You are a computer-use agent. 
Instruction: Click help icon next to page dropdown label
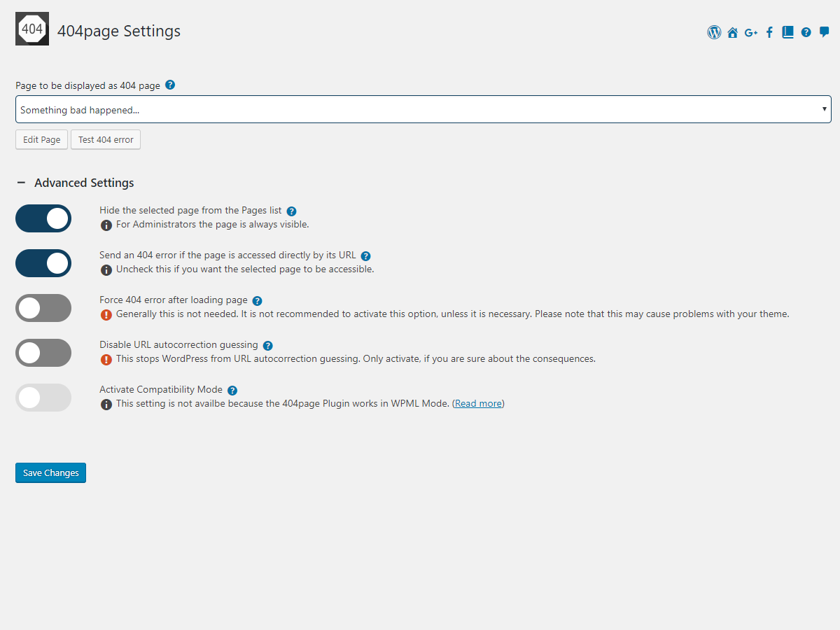(x=169, y=85)
